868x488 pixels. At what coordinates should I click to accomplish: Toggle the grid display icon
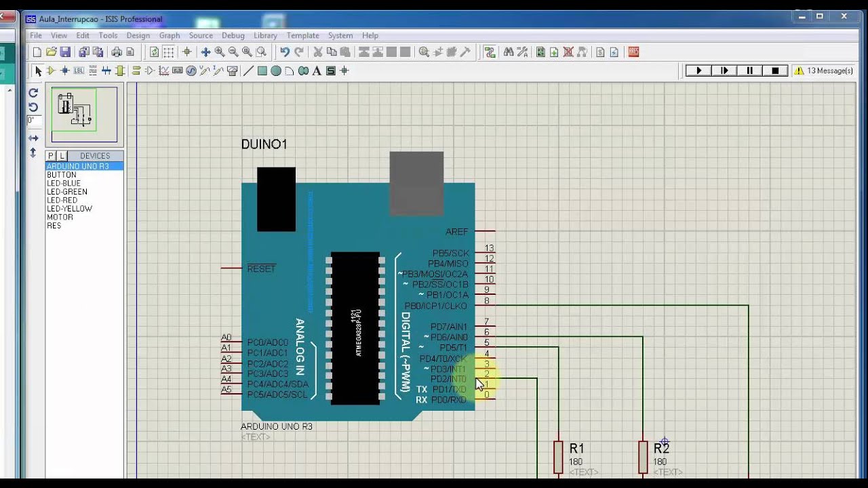coord(168,52)
